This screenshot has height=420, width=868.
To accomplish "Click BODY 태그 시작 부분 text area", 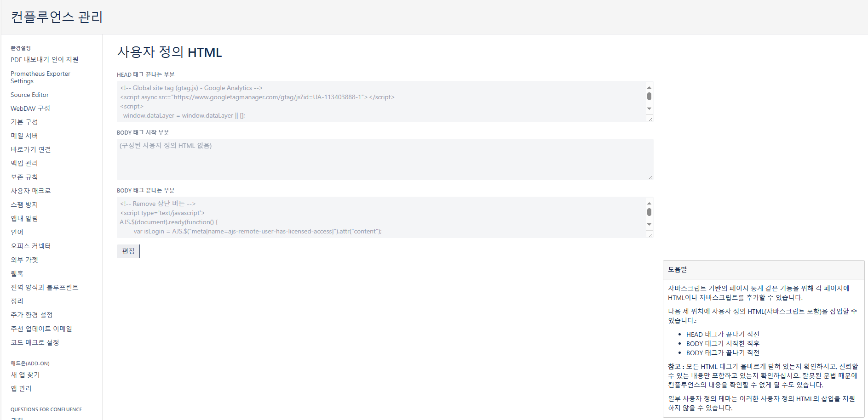I will tap(385, 159).
